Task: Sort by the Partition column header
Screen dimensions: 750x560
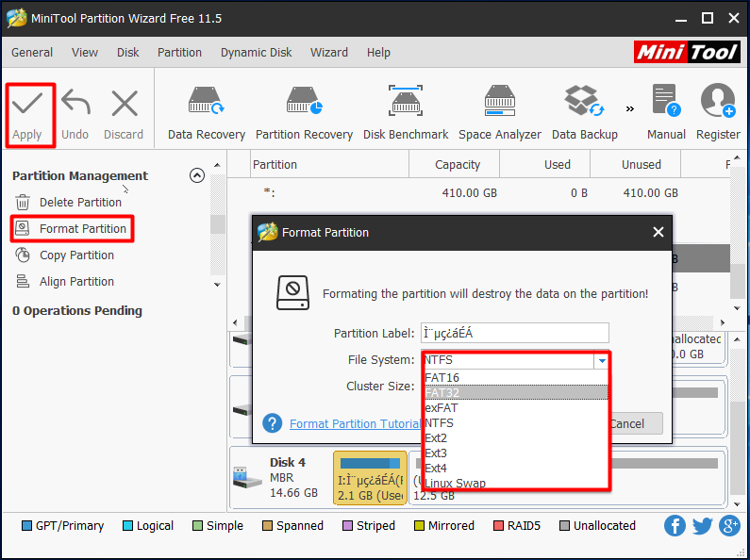Action: (329, 164)
